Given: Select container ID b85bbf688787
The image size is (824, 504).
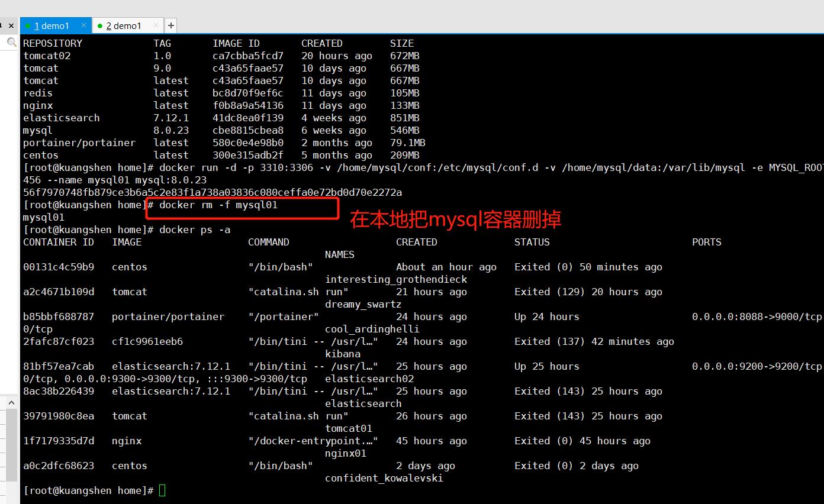Looking at the screenshot, I should coord(59,316).
